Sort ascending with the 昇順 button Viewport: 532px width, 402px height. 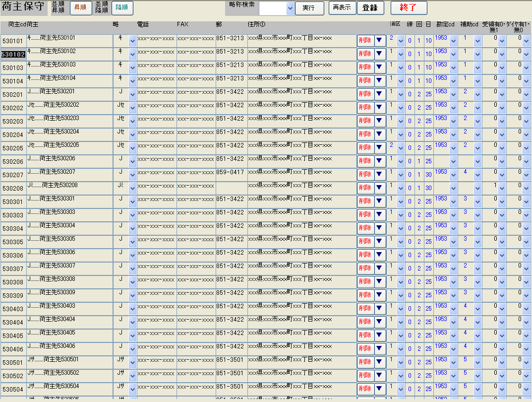[81, 8]
